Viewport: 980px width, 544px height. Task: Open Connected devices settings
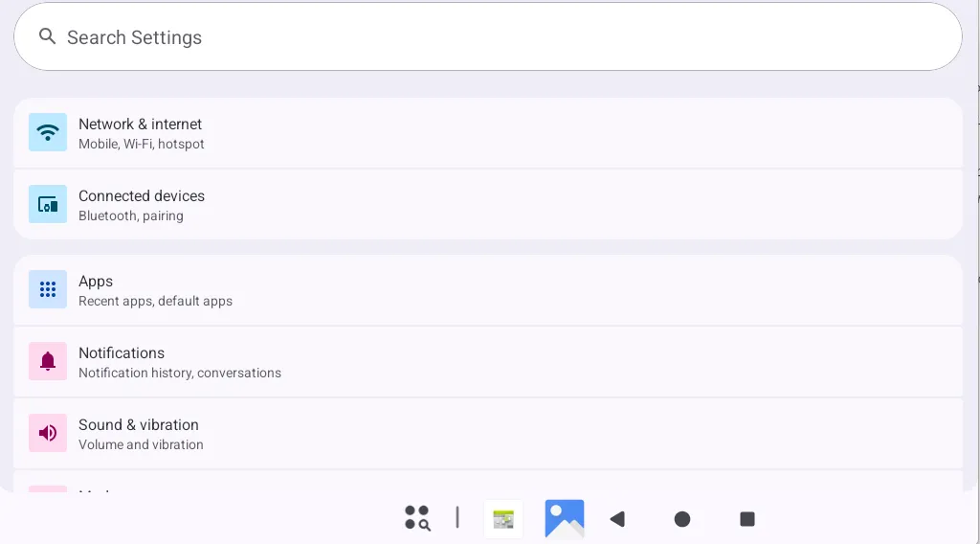click(x=488, y=204)
